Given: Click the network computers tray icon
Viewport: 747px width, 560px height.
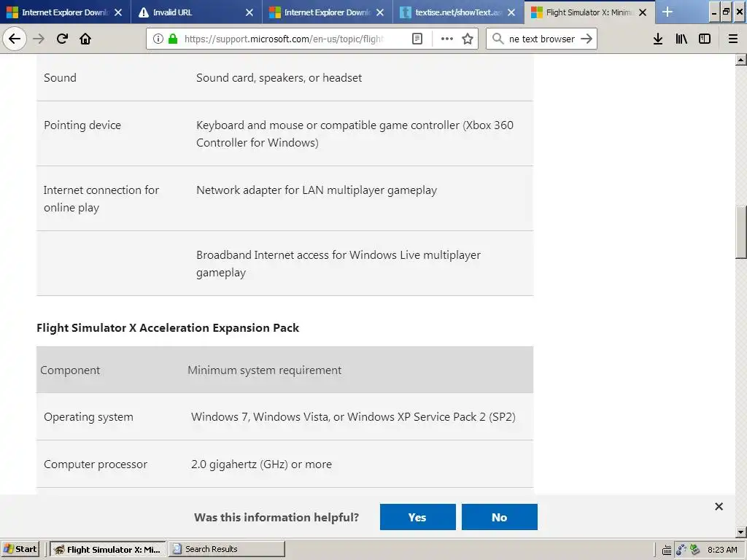Looking at the screenshot, I should pyautogui.click(x=681, y=550).
